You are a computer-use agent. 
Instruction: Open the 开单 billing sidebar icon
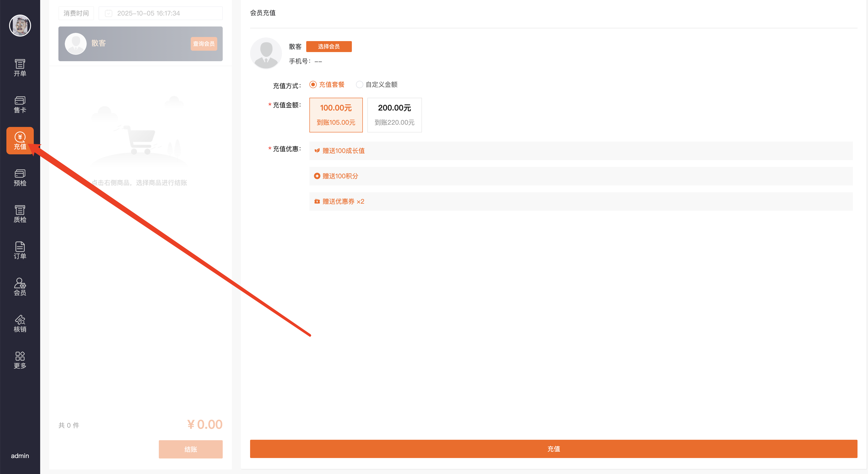pyautogui.click(x=20, y=68)
